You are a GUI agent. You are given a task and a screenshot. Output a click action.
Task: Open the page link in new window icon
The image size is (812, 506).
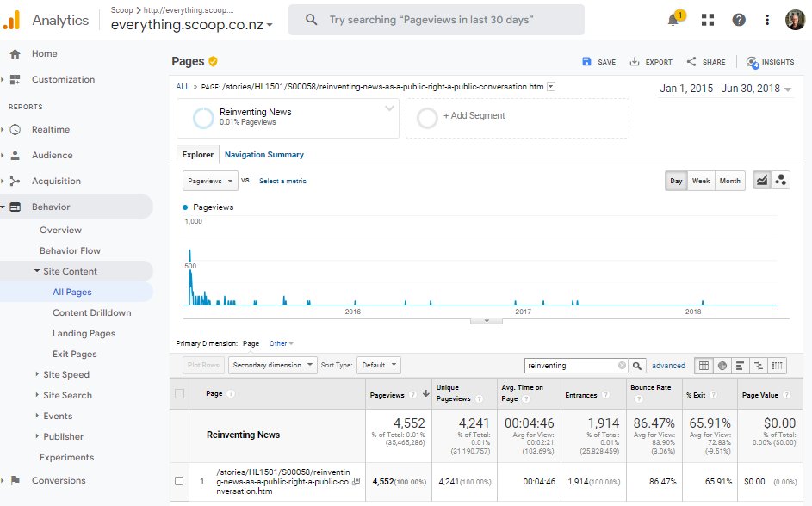356,481
